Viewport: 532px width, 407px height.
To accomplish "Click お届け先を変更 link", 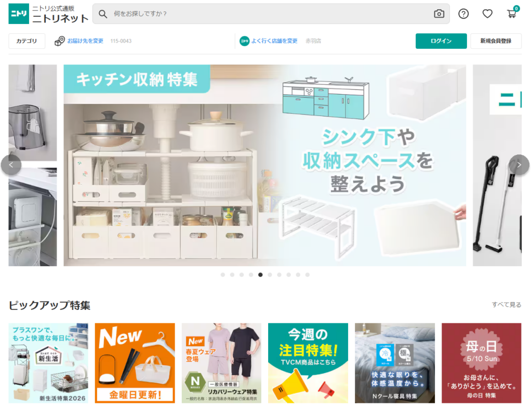I will [x=85, y=41].
